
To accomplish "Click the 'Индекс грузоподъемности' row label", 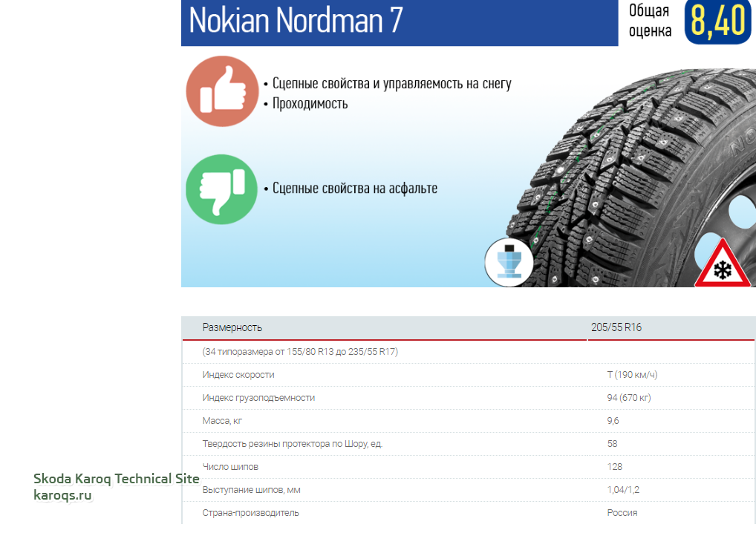I will (x=258, y=398).
